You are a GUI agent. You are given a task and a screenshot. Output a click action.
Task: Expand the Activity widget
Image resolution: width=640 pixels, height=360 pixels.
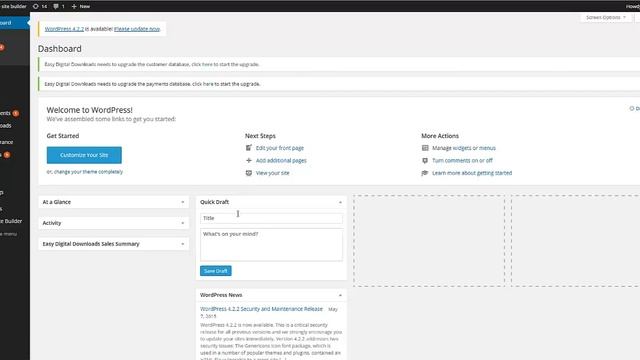point(182,223)
